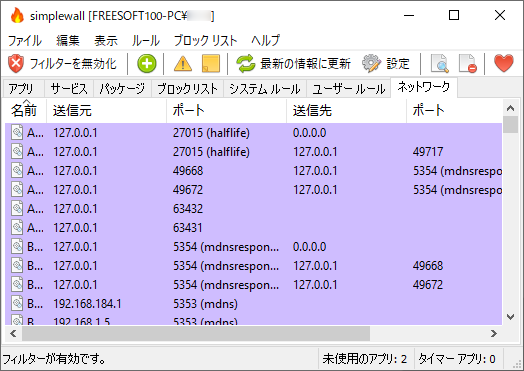This screenshot has width=524, height=371.
Task: Select row with port 49668 source
Action: (253, 171)
